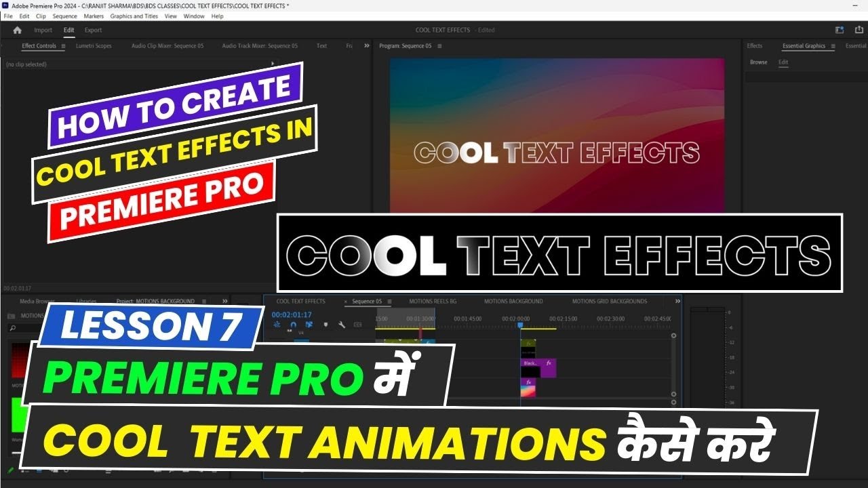Click the green thumbnail in Project panel

click(19, 415)
